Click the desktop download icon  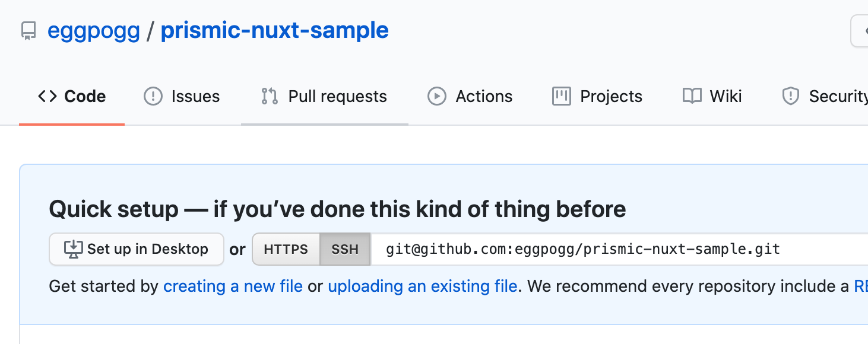click(73, 249)
